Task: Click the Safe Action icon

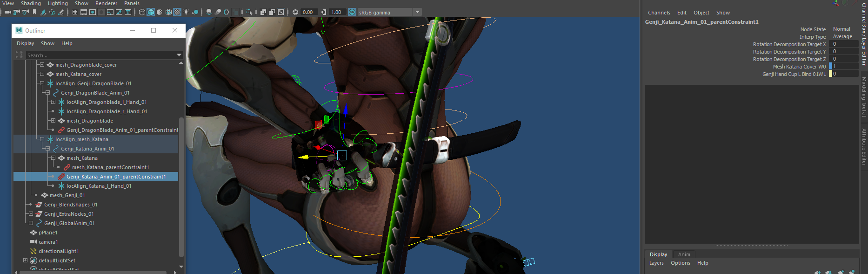Action: [x=119, y=12]
